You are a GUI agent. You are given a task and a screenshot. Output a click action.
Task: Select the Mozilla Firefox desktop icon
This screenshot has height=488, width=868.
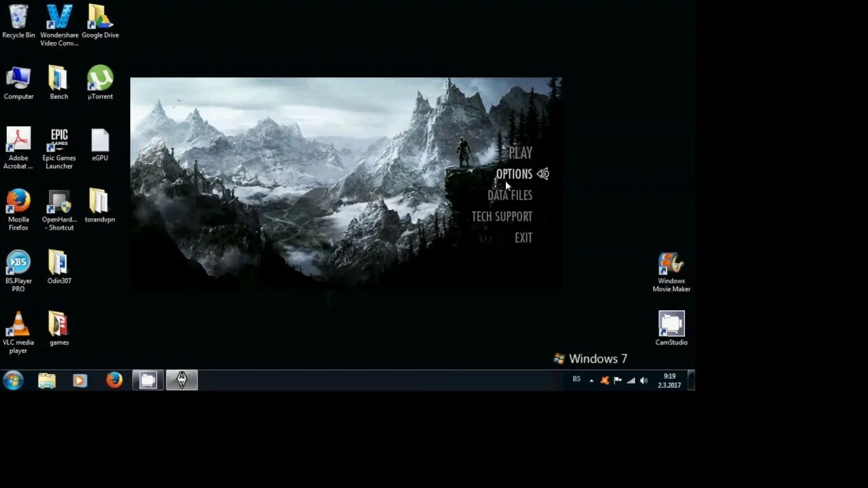click(18, 210)
